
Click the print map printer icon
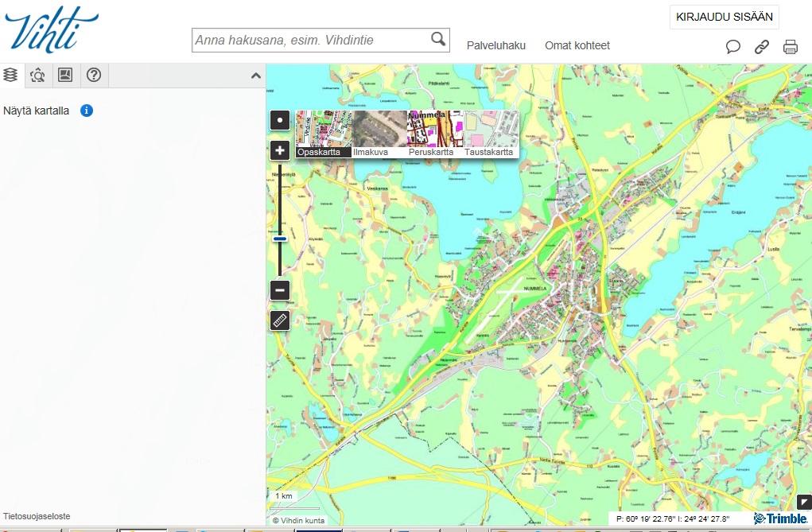[x=791, y=47]
